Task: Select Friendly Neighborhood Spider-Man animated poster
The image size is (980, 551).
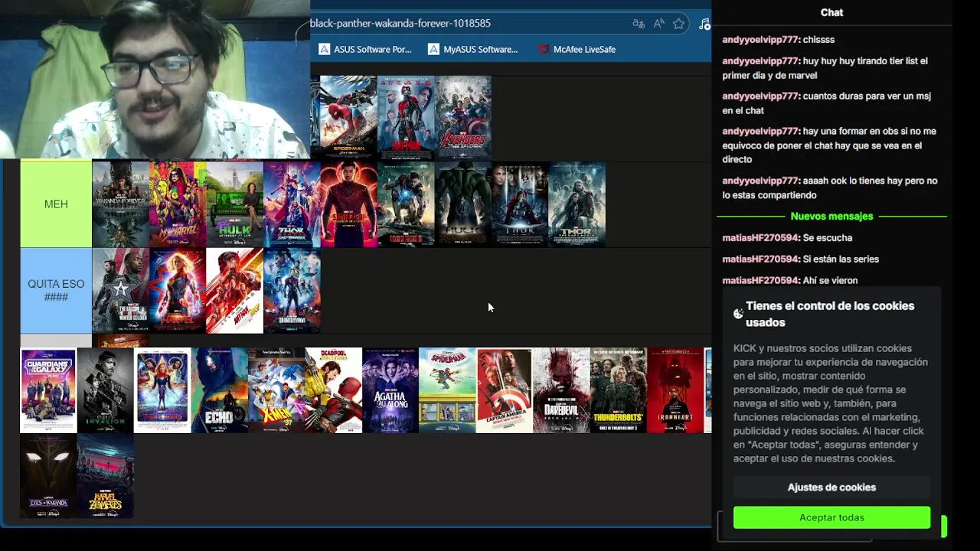Action: (448, 390)
